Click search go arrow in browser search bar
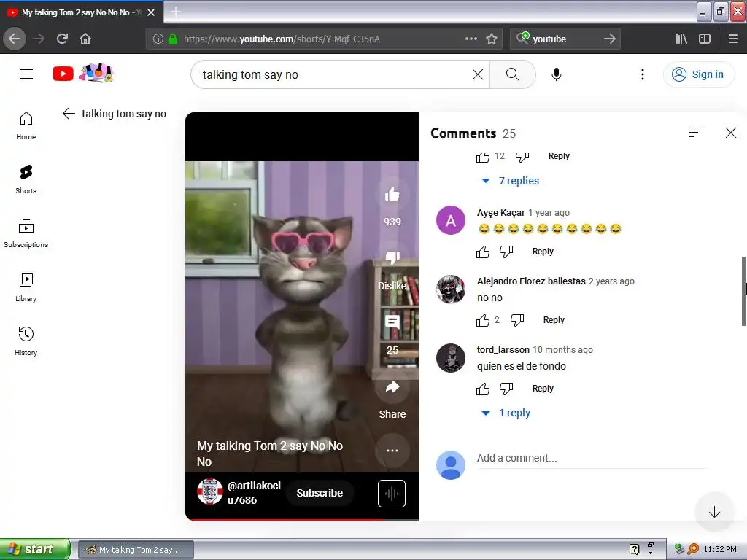This screenshot has width=747, height=560. tap(609, 39)
